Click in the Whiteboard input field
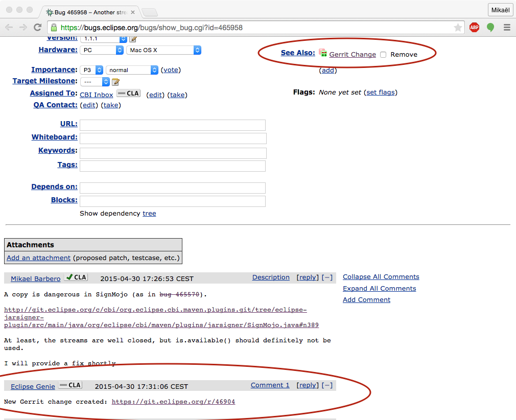The image size is (516, 420). 173,138
